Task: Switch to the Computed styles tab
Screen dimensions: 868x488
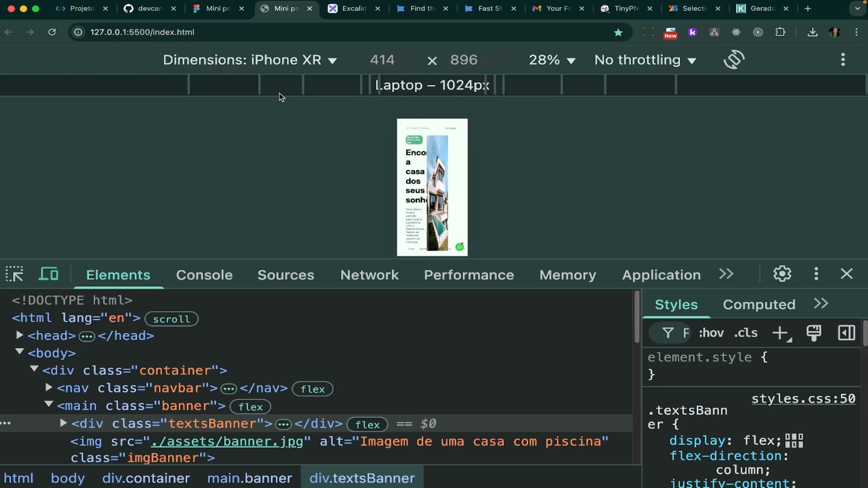Action: 759,305
